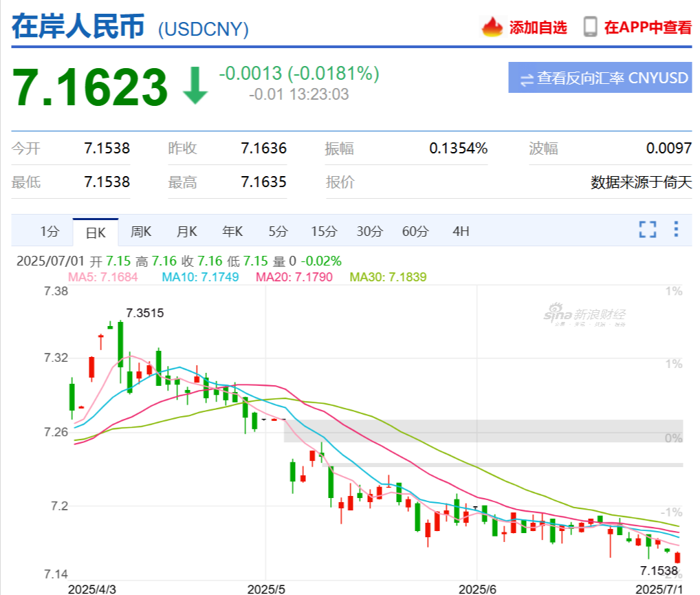
Task: Switch to the 1分 chart tab
Action: pyautogui.click(x=50, y=232)
